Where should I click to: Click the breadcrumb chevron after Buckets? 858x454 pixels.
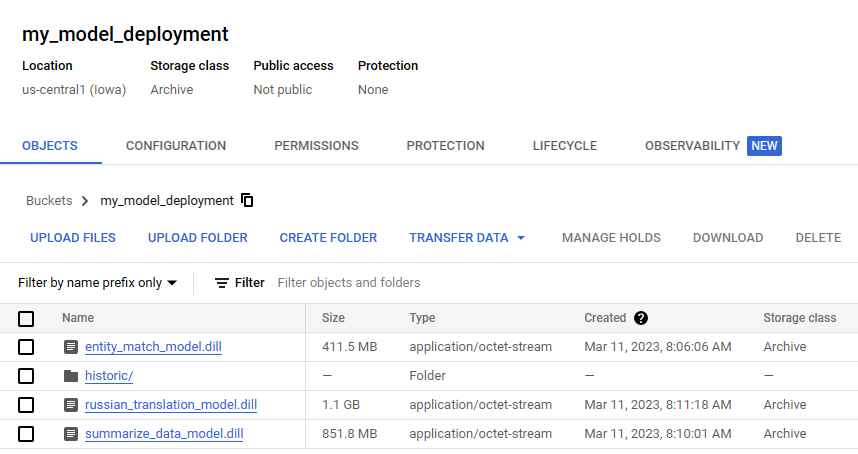pyautogui.click(x=86, y=201)
